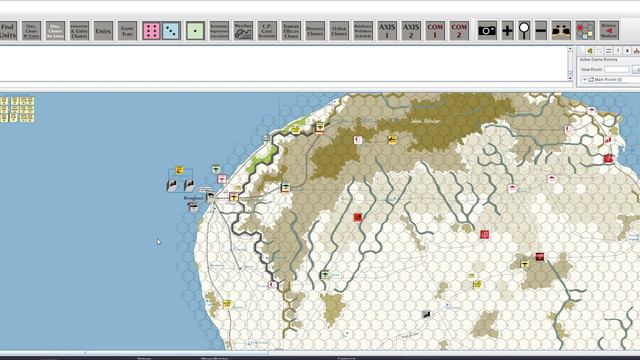Select the red counter in central desert

(358, 218)
